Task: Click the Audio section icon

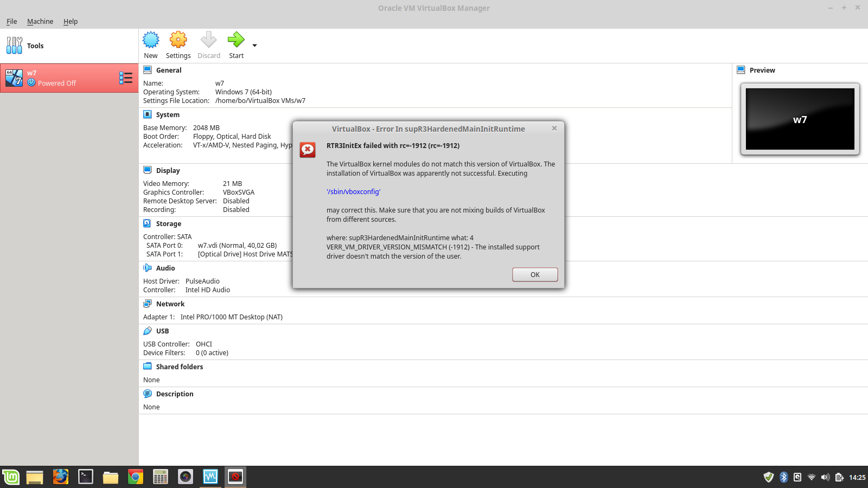Action: [147, 268]
